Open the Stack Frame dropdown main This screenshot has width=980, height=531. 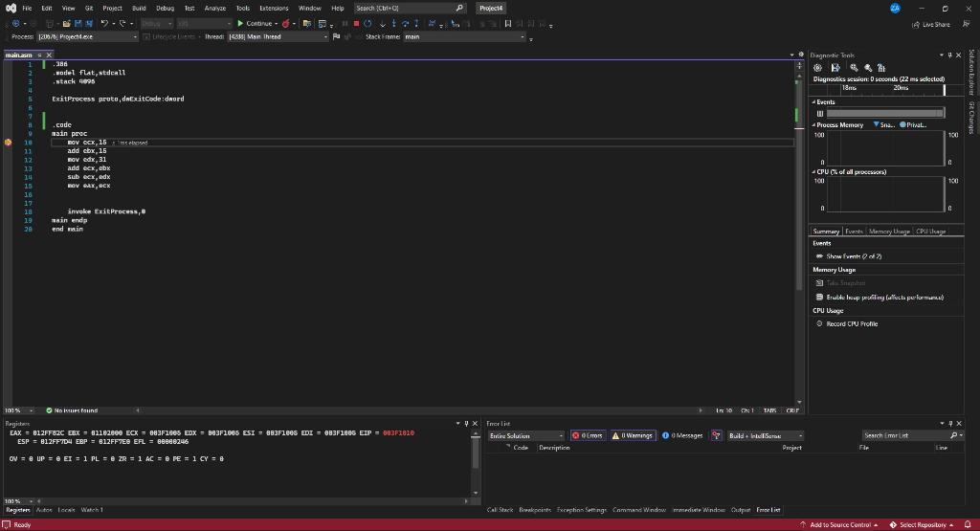point(464,37)
